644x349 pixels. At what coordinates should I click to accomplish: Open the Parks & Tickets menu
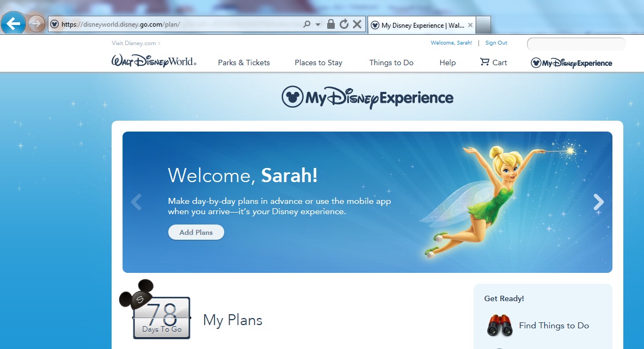pyautogui.click(x=244, y=63)
